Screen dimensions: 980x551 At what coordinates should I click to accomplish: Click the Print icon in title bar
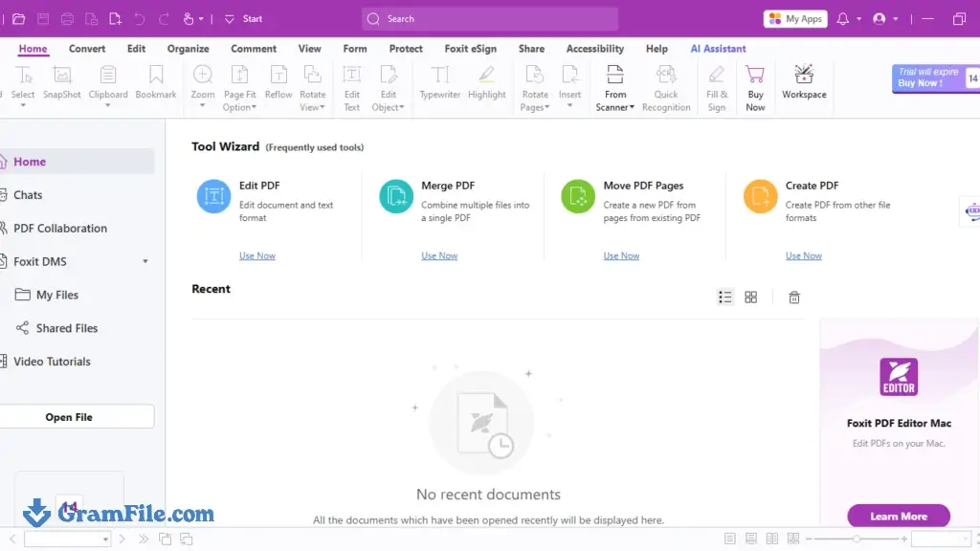coord(68,19)
